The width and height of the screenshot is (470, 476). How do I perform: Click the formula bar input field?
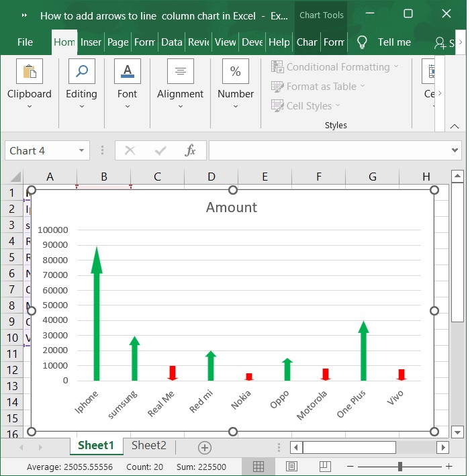click(330, 150)
